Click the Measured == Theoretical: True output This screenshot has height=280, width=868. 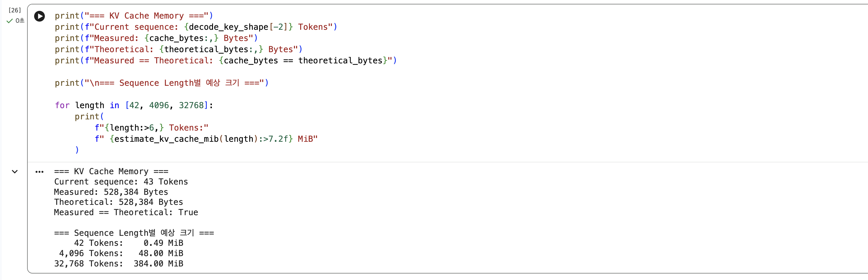tap(126, 213)
